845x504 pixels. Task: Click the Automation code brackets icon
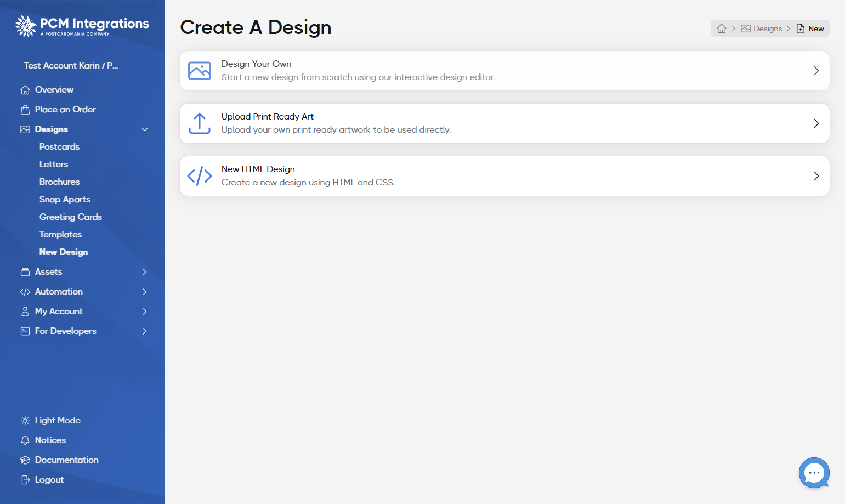click(x=25, y=292)
